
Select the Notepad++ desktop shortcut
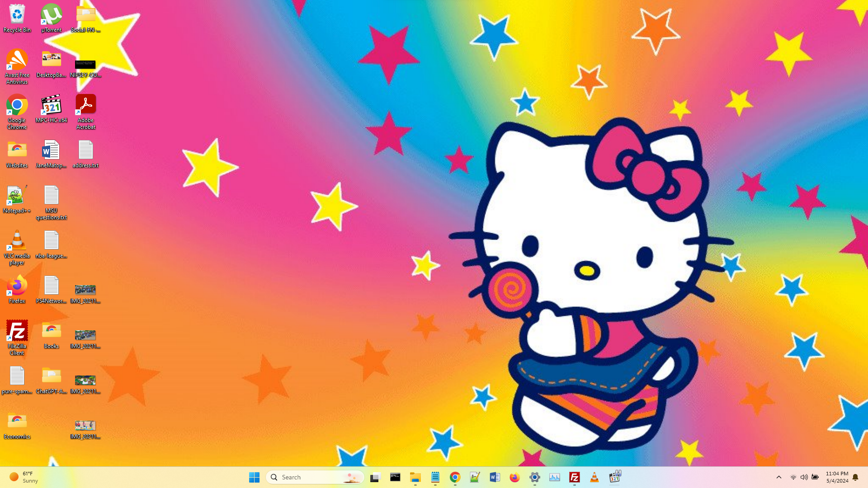tap(17, 199)
